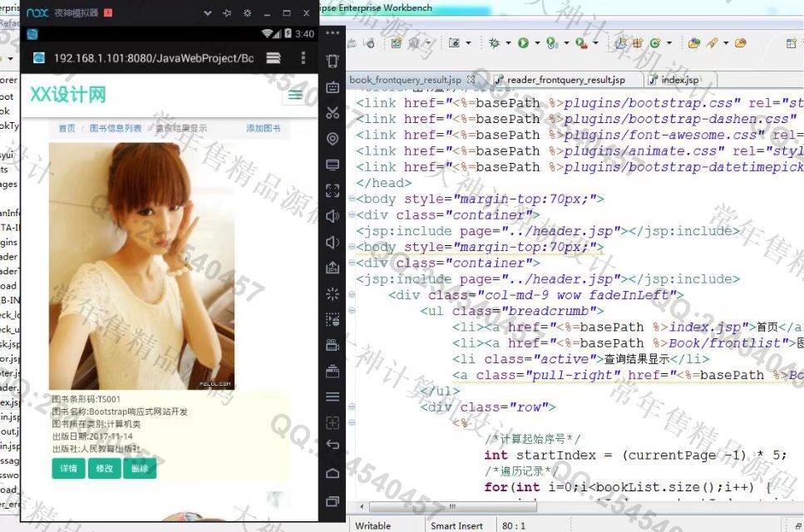
Task: Open the multi-instance toolbox icon in Nox sidebar
Action: (333, 371)
